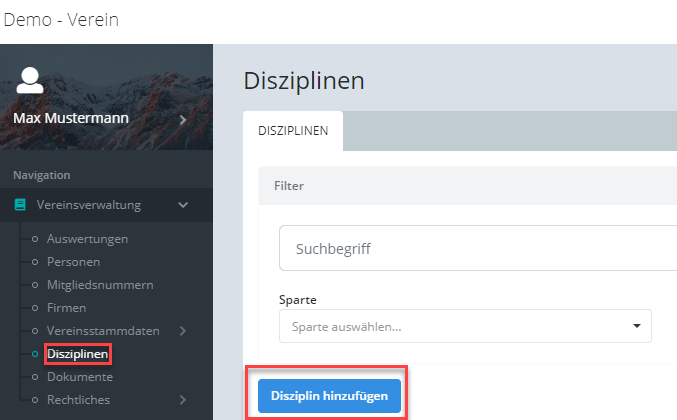Open Dokumente in the navigation
Image resolution: width=677 pixels, height=420 pixels.
[x=80, y=377]
